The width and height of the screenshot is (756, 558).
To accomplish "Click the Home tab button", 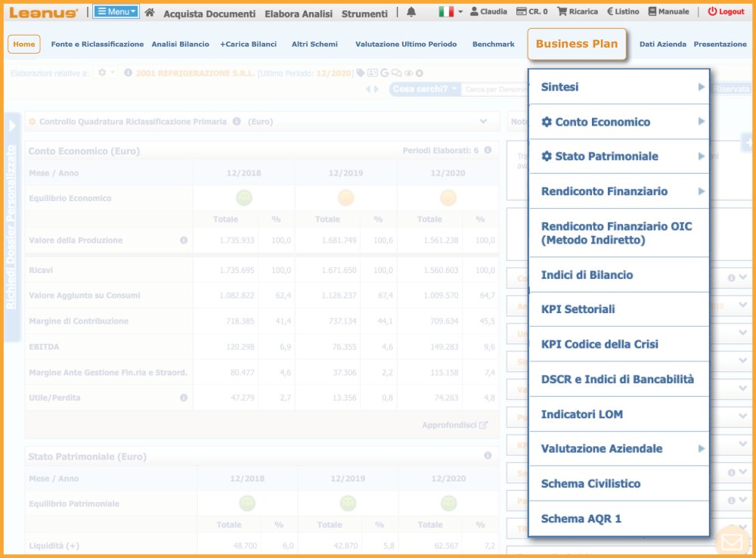I will 24,44.
